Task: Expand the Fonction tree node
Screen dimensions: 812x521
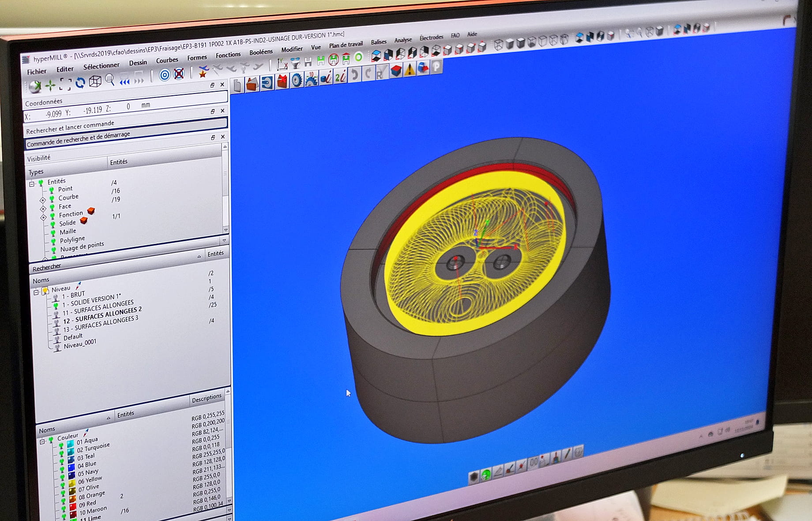Action: [x=43, y=217]
